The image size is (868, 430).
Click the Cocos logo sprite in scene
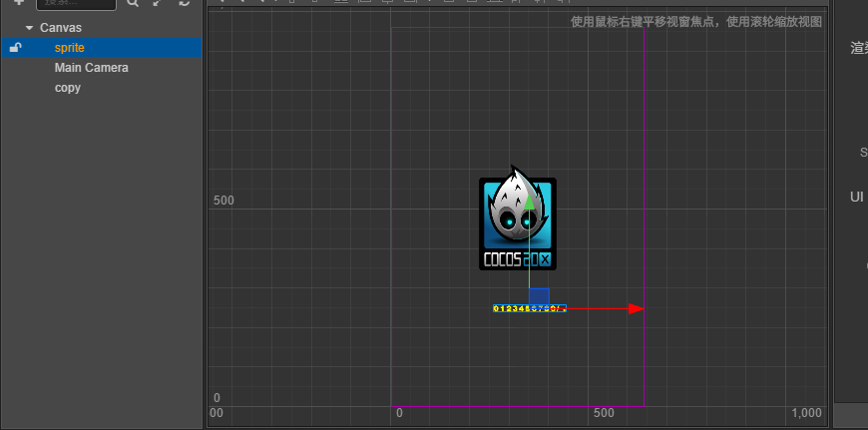pyautogui.click(x=518, y=218)
